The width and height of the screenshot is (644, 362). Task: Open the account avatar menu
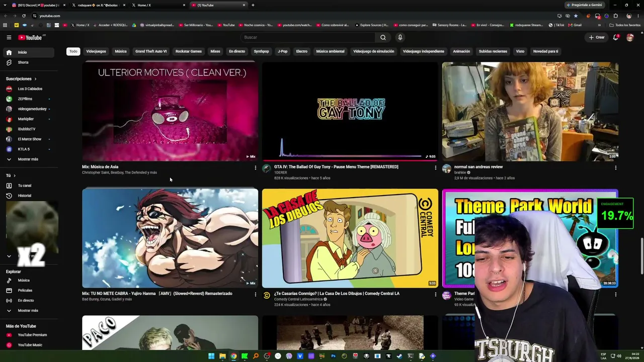[x=630, y=37]
